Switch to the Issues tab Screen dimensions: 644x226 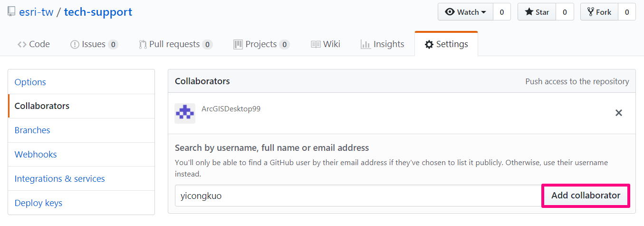point(94,44)
